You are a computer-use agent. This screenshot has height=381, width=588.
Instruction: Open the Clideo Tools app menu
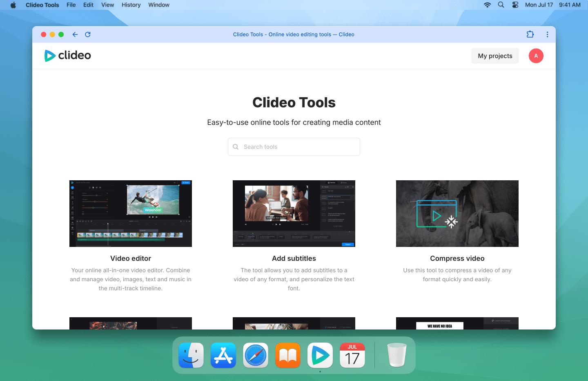point(42,5)
